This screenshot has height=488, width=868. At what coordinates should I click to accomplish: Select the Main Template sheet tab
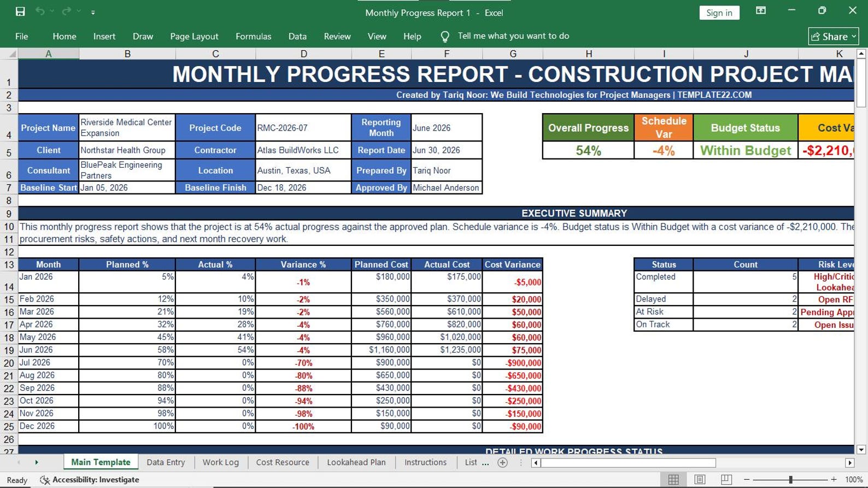tap(101, 462)
